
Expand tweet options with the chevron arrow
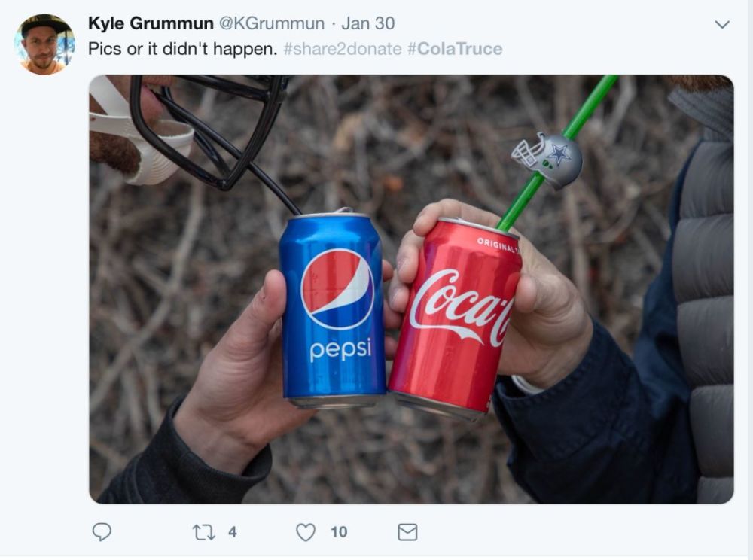(722, 24)
